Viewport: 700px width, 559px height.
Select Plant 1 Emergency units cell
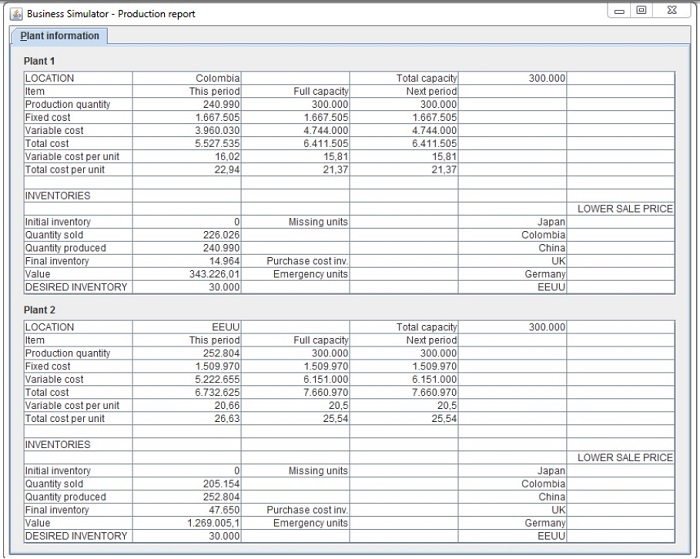pos(295,274)
